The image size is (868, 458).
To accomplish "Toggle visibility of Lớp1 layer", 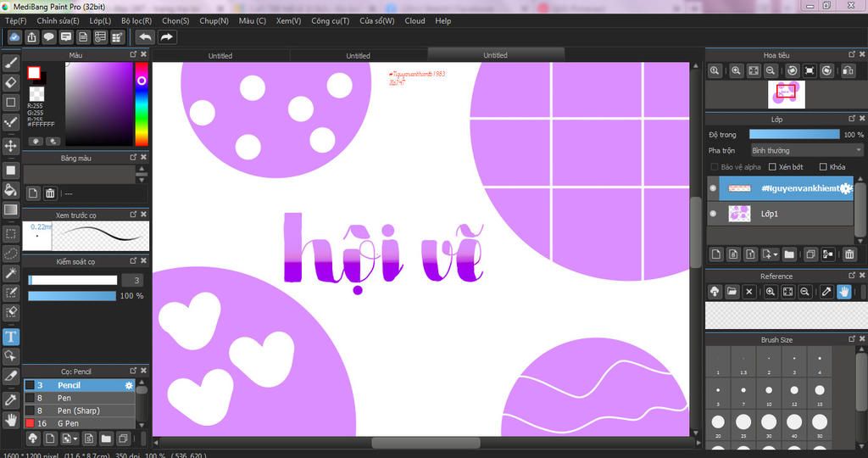I will 713,213.
